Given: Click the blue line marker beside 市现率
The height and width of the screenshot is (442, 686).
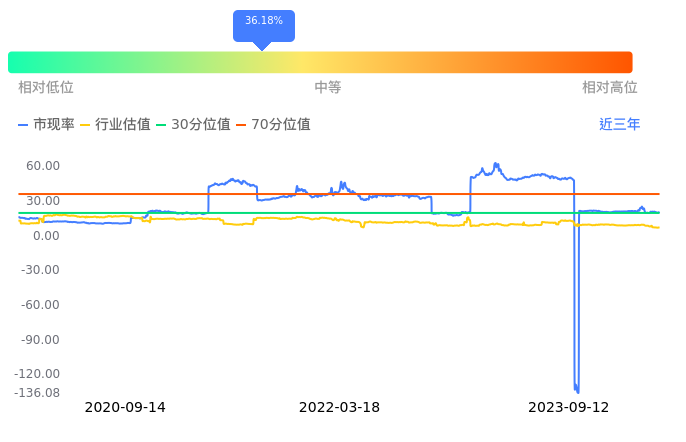Looking at the screenshot, I should click(24, 125).
